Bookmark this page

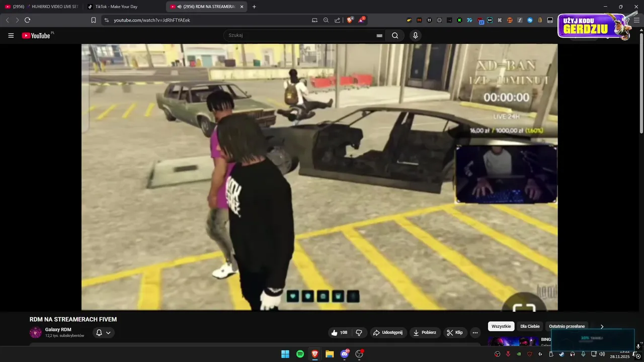(94, 20)
